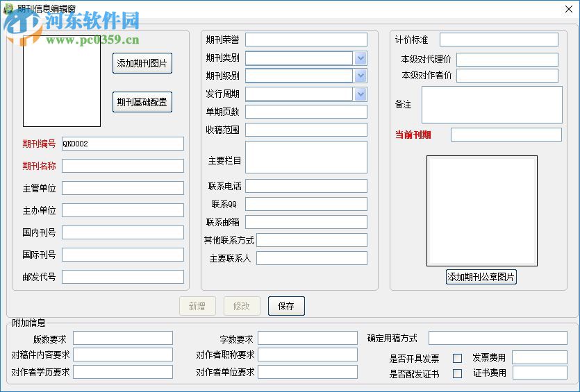The height and width of the screenshot is (392, 580).
Task: Click the 字数要求 field
Action: click(308, 338)
